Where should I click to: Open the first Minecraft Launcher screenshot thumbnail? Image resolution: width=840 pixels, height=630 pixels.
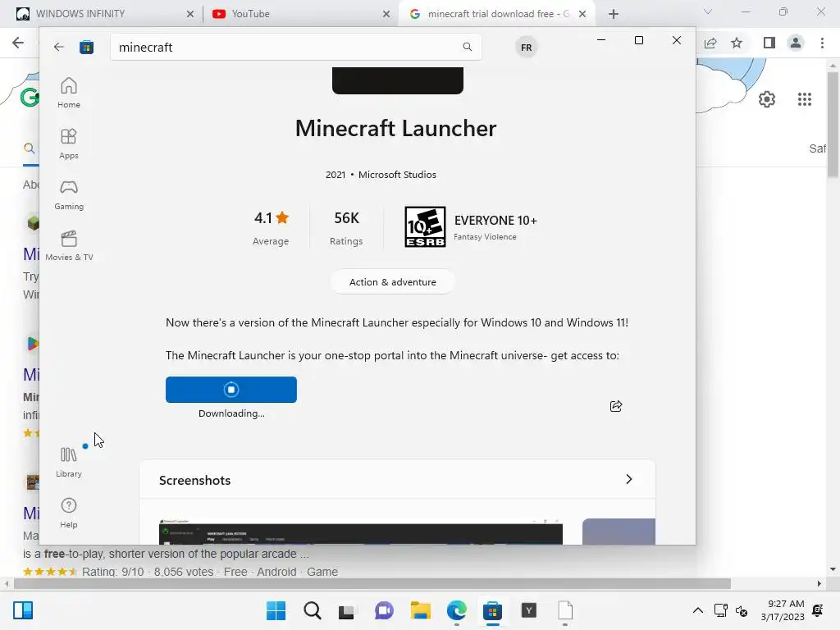[361, 532]
